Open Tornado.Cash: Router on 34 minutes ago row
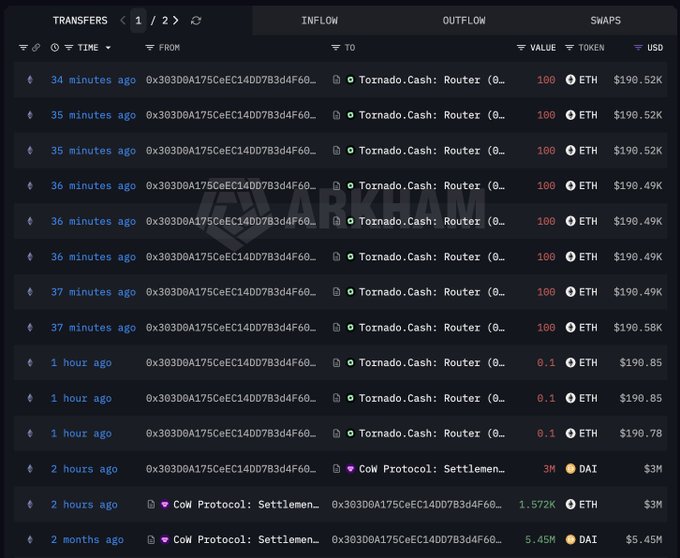Screen dimensions: 680x558 432,80
